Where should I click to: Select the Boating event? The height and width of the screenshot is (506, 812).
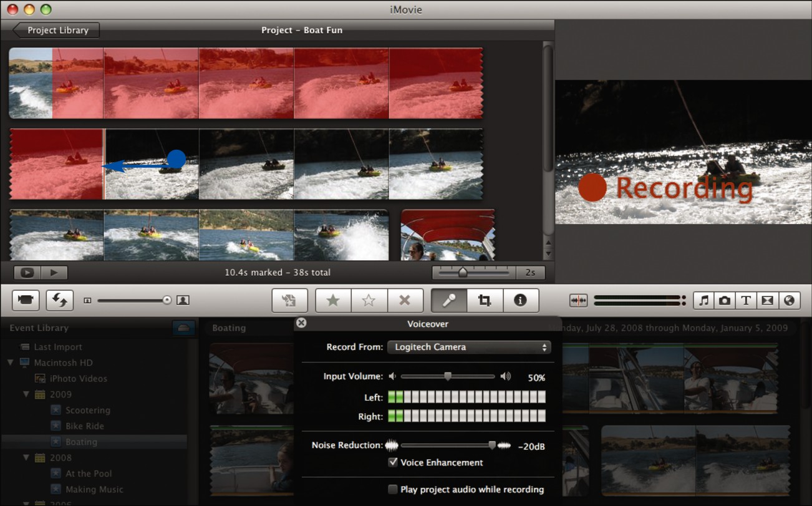[81, 442]
